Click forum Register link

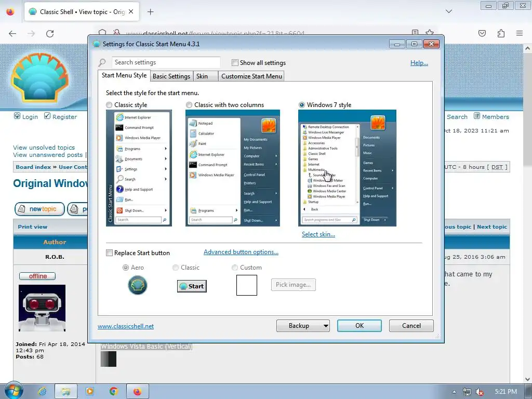[x=64, y=117]
